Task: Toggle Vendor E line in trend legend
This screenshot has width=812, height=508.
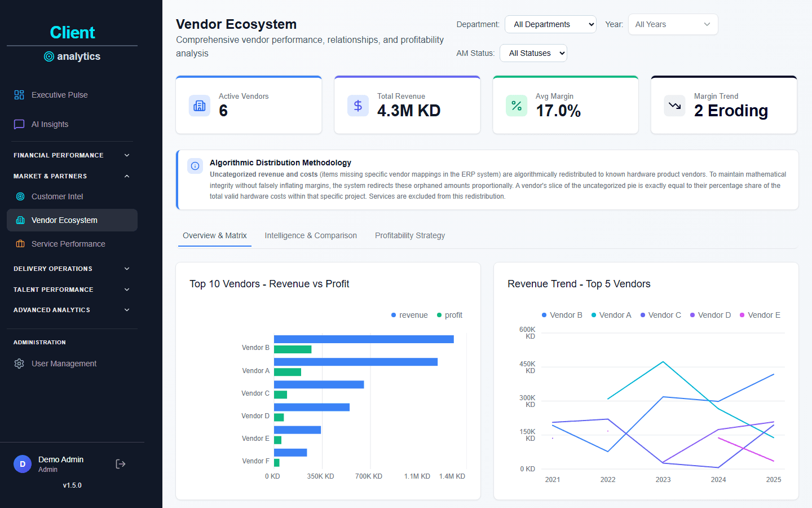Action: [760, 315]
